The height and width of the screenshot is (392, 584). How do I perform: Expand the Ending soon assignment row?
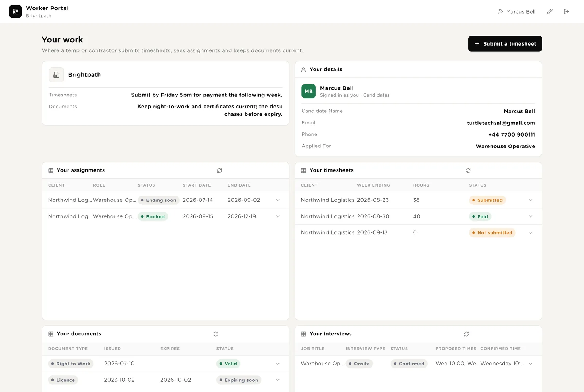pyautogui.click(x=278, y=200)
